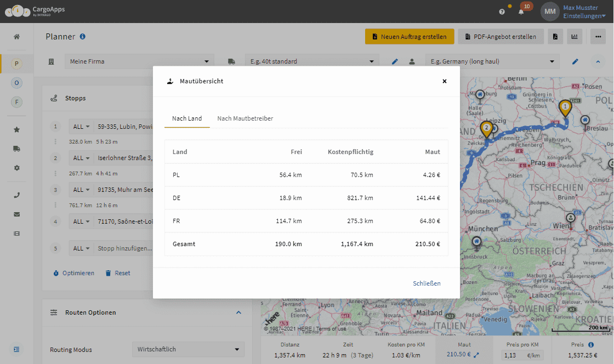Click the Planner info icon
This screenshot has height=364, width=614.
(x=83, y=36)
